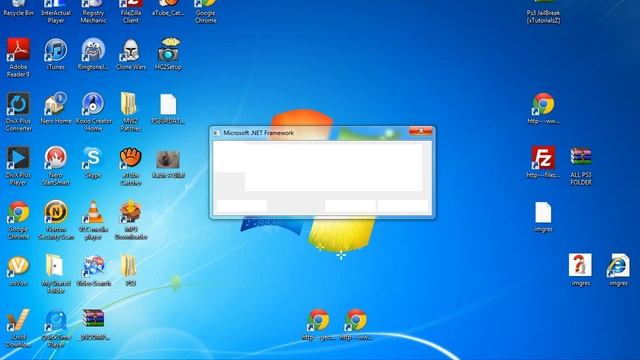Select the imgres icon with question mark
640x360 pixels.
point(580,265)
